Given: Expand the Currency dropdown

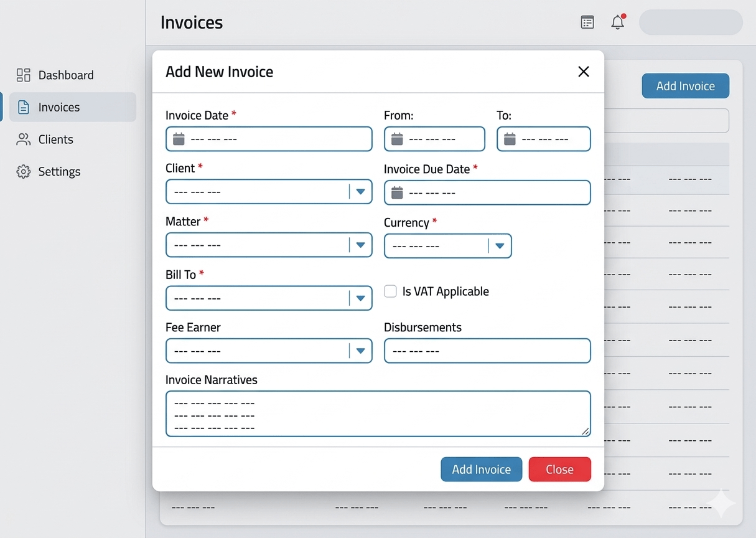Looking at the screenshot, I should [499, 247].
